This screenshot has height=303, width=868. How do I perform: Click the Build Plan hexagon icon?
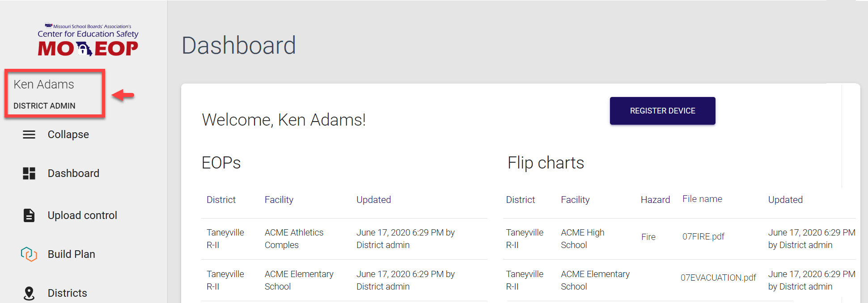tap(29, 254)
